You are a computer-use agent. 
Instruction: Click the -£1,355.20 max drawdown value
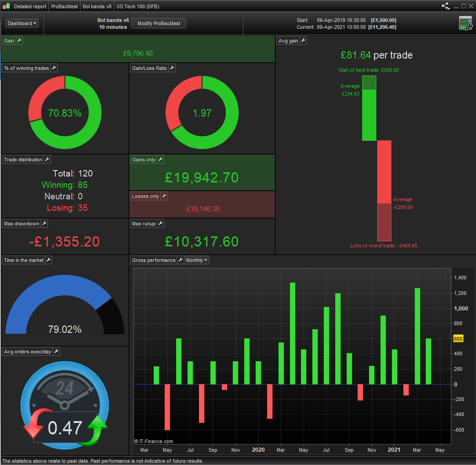[x=64, y=241]
